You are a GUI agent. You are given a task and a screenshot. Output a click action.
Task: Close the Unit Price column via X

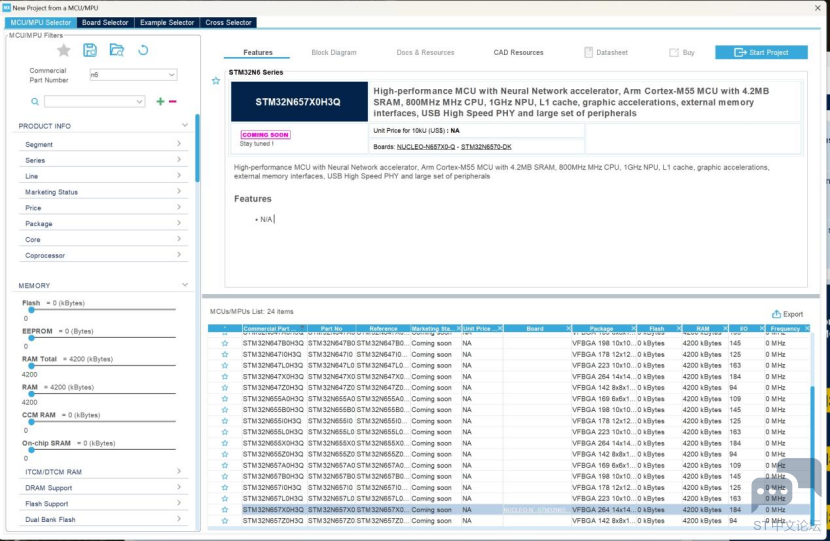tap(500, 329)
